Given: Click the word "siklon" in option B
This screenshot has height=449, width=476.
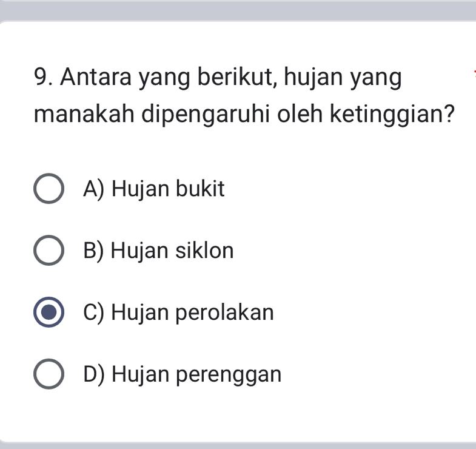Looking at the screenshot, I should pos(204,251).
